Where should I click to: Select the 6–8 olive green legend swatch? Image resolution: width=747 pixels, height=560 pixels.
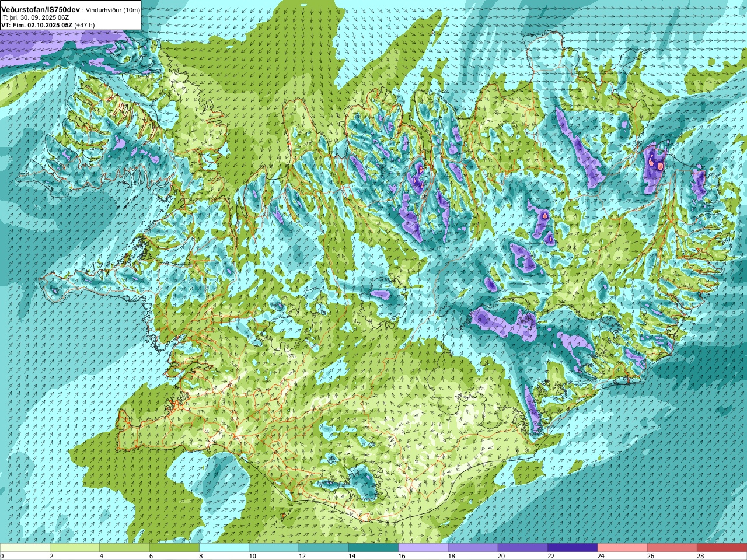[x=174, y=548]
